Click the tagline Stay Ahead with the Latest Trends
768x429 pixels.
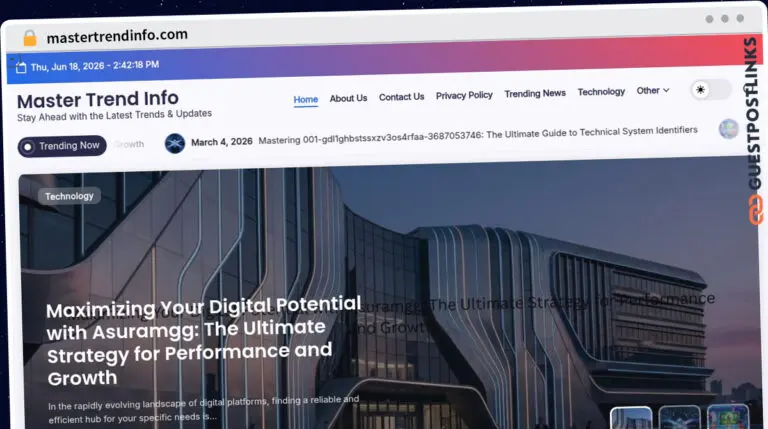click(115, 116)
